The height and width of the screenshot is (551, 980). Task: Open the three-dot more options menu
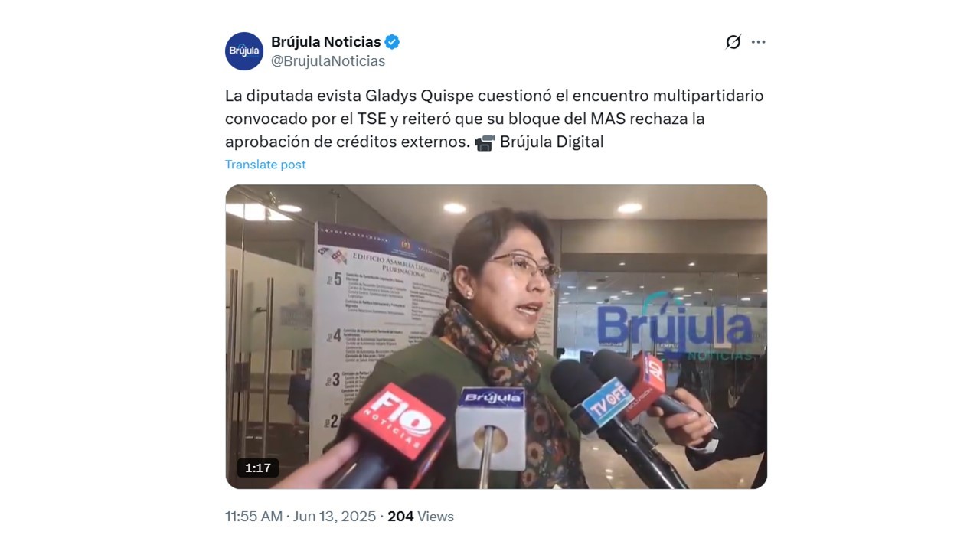click(x=758, y=42)
